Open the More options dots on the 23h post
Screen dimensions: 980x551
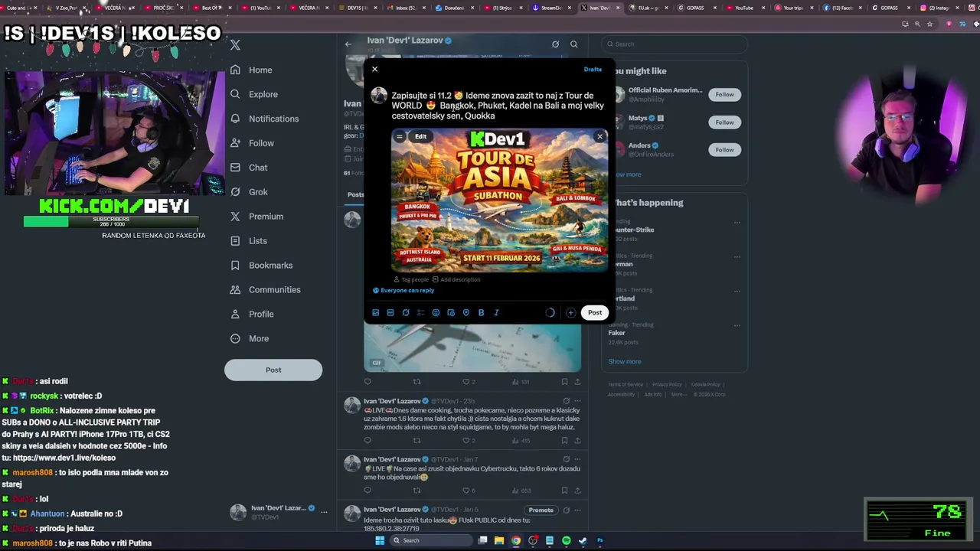577,401
